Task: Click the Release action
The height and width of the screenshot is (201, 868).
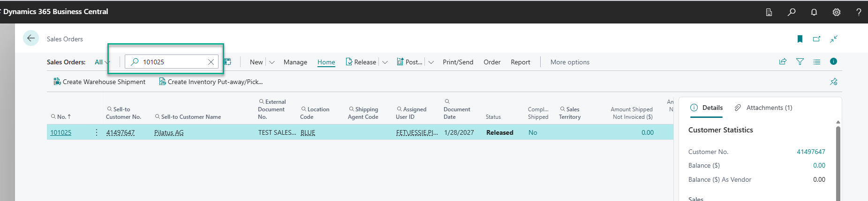Action: 361,62
